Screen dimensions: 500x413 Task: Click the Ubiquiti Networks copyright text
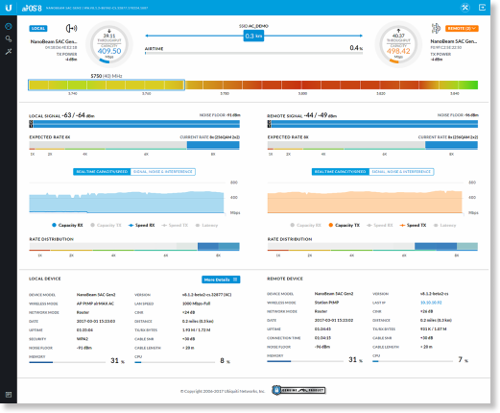222,391
